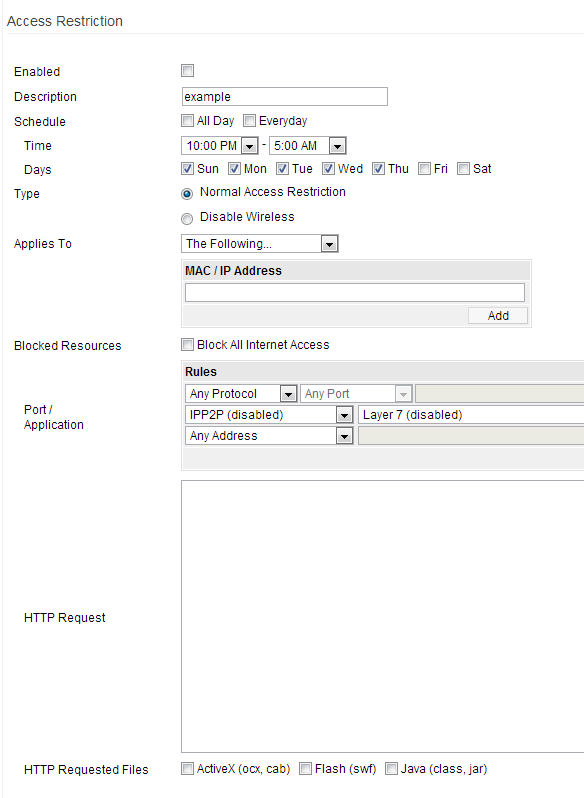Viewport: 584px width, 798px height.
Task: Click the Add button
Action: click(498, 316)
